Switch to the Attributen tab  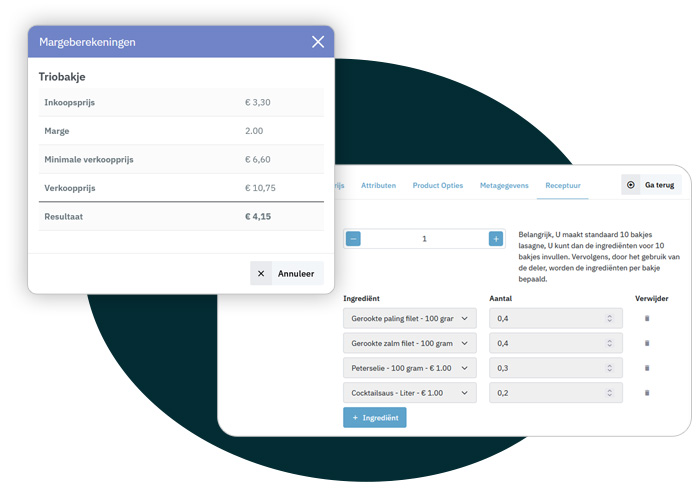[378, 186]
